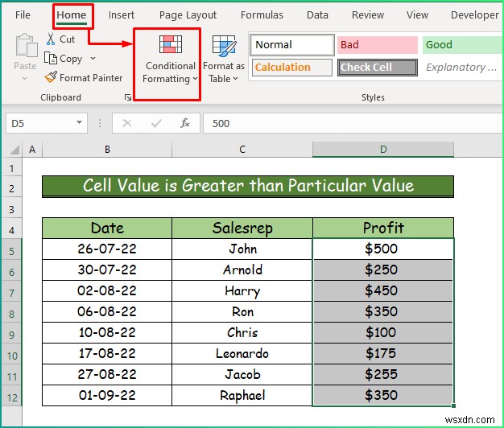This screenshot has height=428, width=504.
Task: Select the Harry cell
Action: click(x=242, y=290)
